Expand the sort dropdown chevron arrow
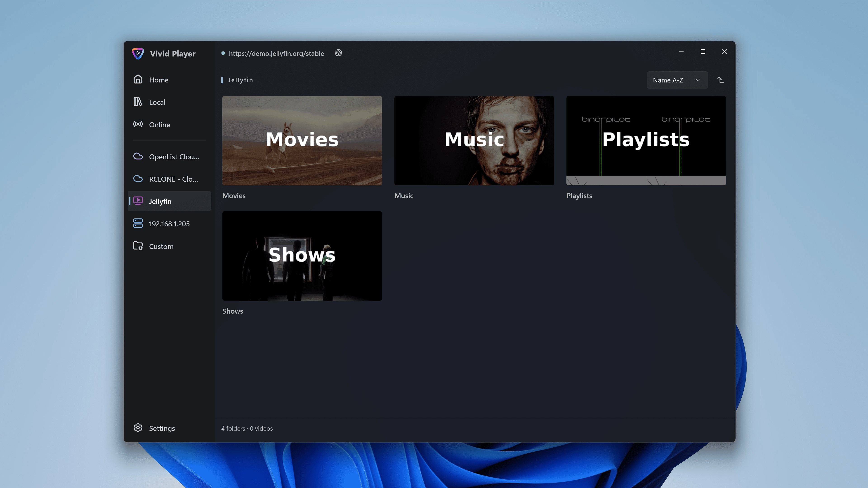Screen dimensions: 868x488 698,80
